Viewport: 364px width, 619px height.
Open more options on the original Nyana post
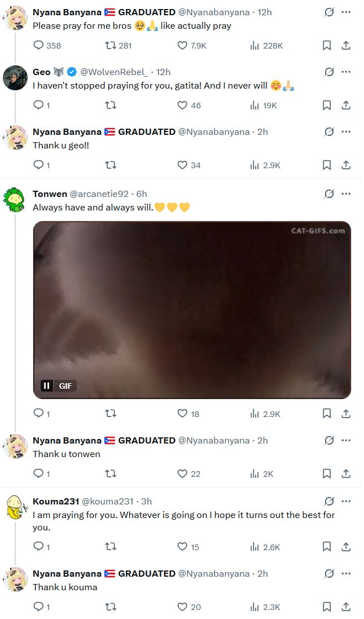click(x=346, y=12)
